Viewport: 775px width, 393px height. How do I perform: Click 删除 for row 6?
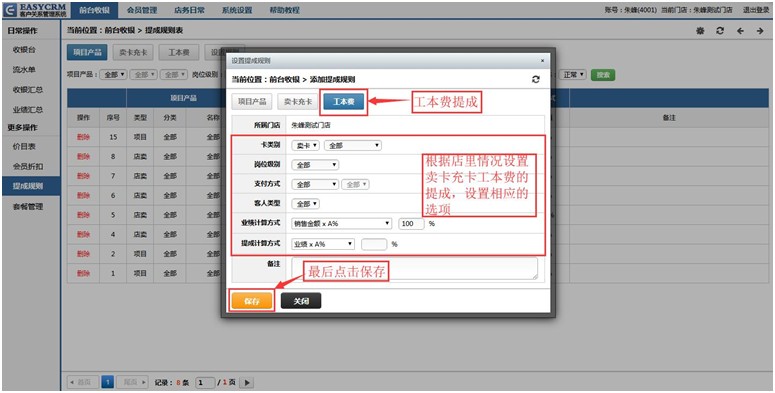pos(83,195)
